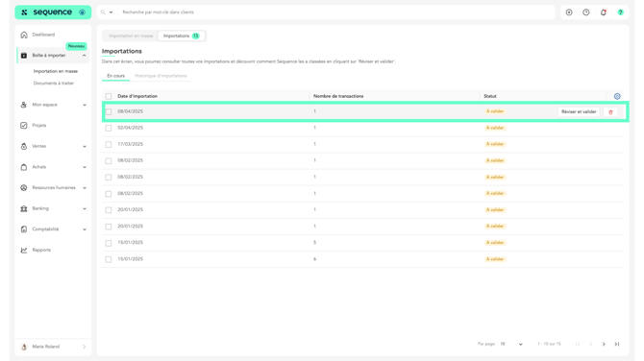Expand the Mon espace section
Viewport: 644px width, 361px height.
[x=85, y=105]
